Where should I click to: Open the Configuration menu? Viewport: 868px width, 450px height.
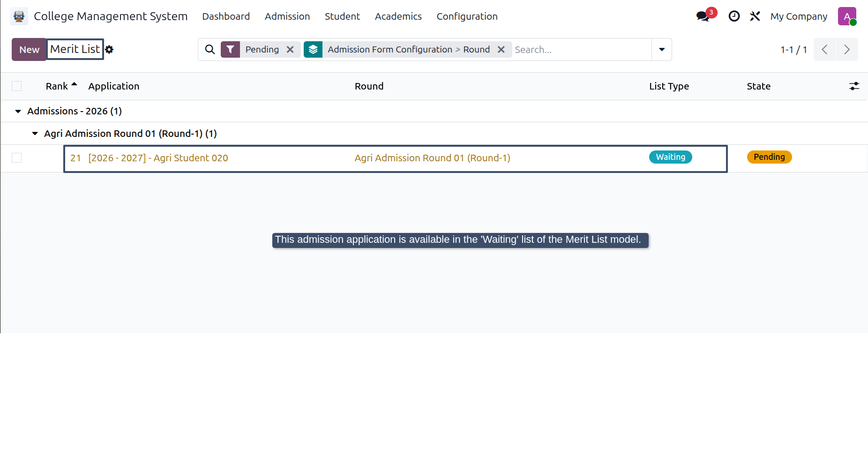pos(467,16)
